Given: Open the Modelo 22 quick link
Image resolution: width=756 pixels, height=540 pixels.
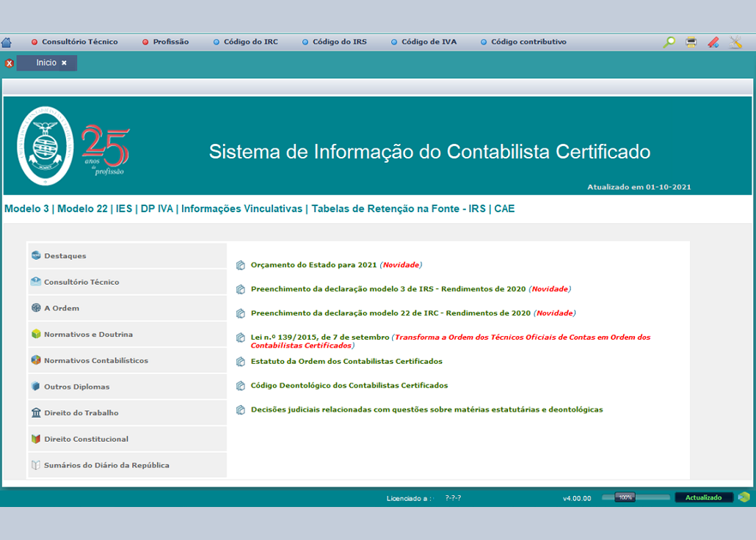Looking at the screenshot, I should point(82,209).
